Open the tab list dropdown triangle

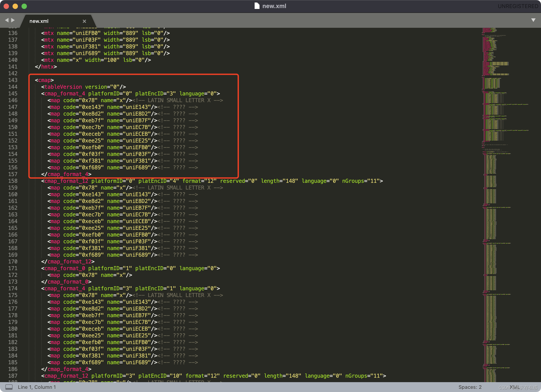[533, 20]
